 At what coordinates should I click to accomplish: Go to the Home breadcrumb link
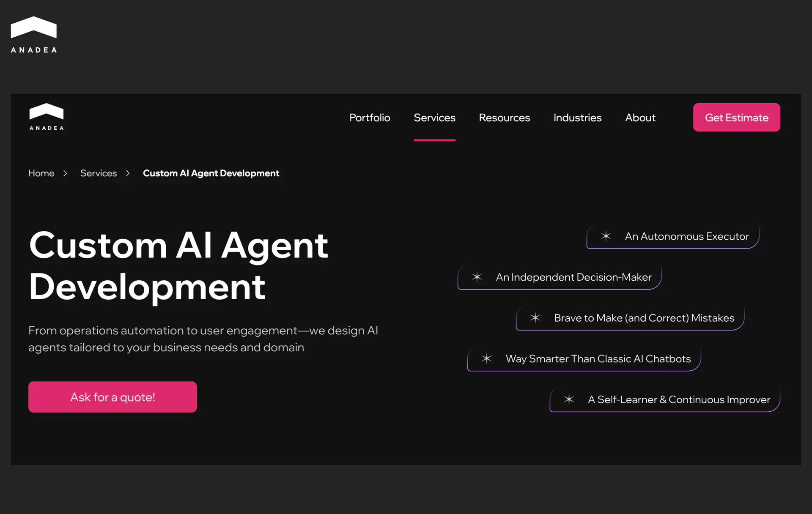tap(41, 173)
